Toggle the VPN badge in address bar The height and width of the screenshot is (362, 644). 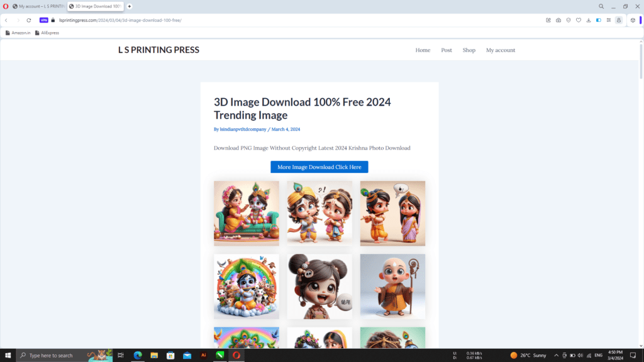coord(43,20)
